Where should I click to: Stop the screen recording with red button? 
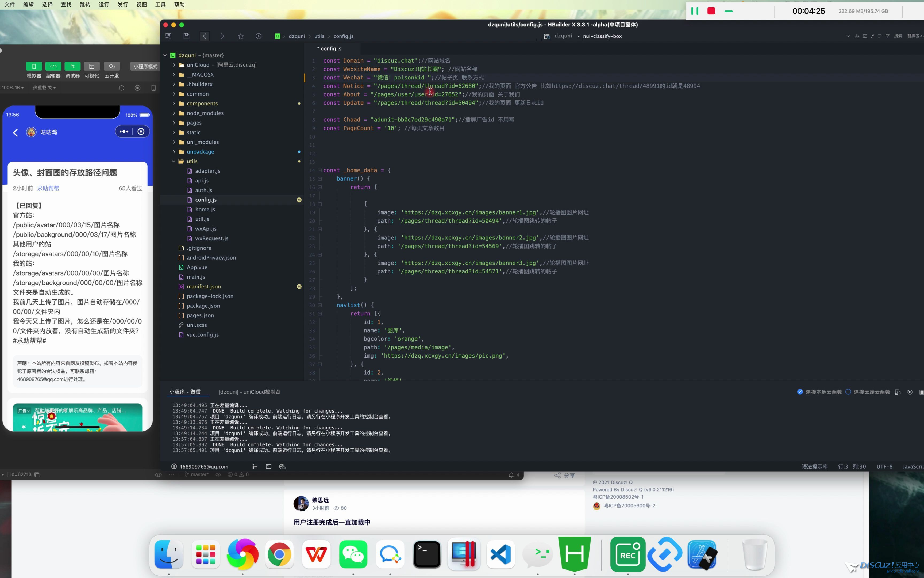coord(711,11)
